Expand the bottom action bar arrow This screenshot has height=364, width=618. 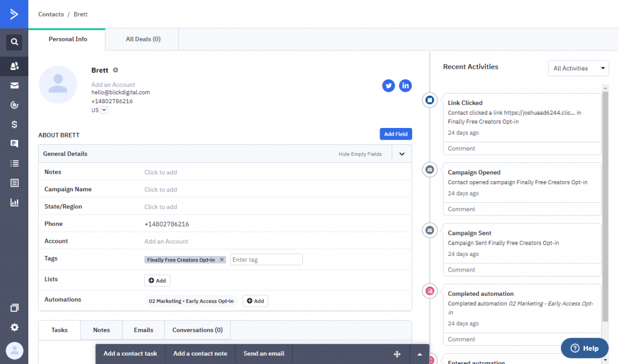419,354
